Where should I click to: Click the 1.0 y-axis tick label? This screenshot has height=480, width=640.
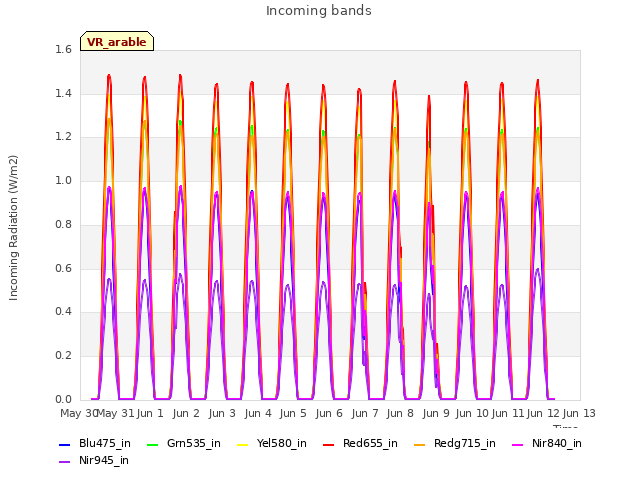point(63,181)
